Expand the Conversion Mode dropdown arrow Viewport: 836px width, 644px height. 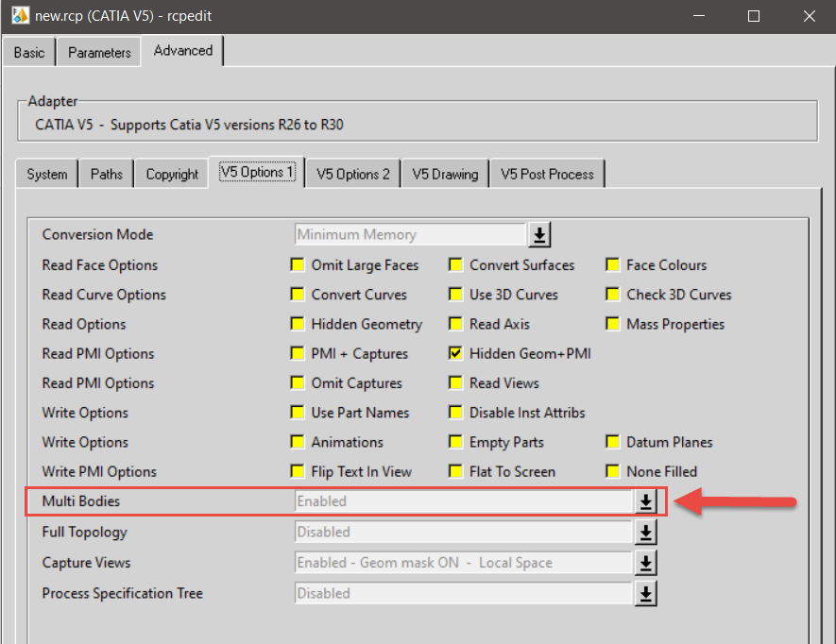tap(539, 234)
